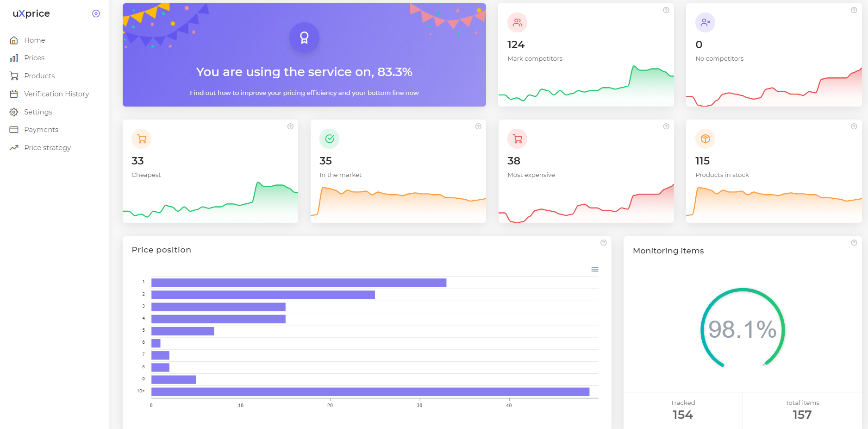Follow the improve pricing efficiency link

pyautogui.click(x=304, y=93)
